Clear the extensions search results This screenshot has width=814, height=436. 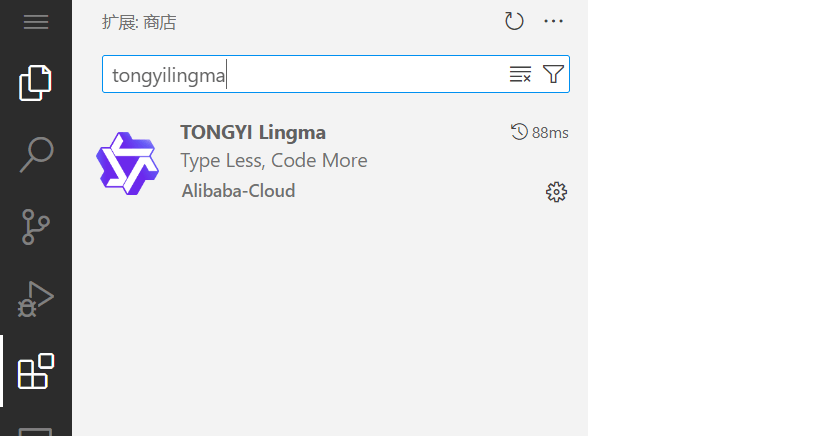[x=520, y=74]
